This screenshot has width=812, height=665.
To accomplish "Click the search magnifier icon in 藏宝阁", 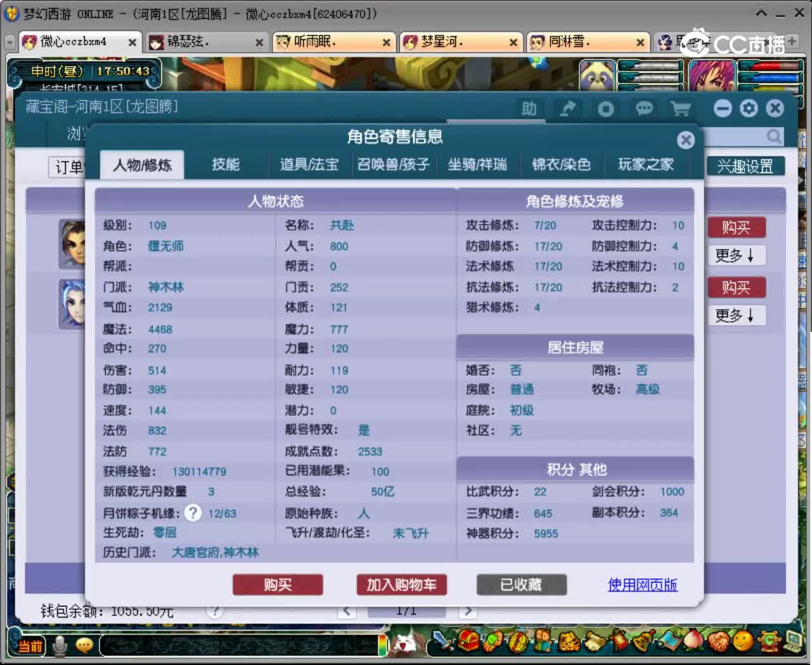I will 774,136.
